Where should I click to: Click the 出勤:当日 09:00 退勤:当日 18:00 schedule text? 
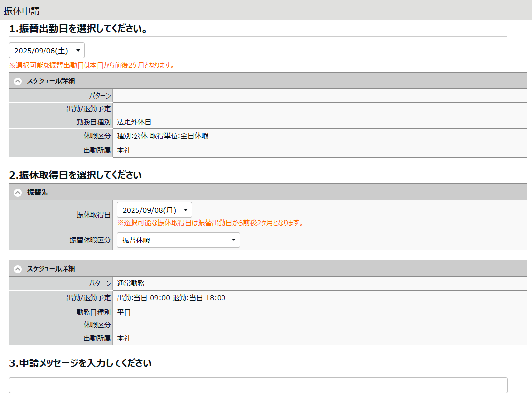point(171,298)
